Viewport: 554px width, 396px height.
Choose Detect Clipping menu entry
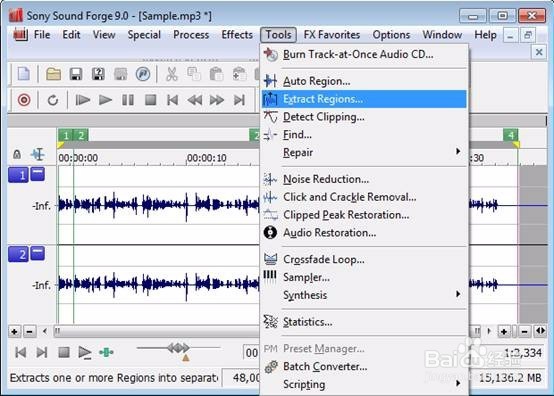click(x=364, y=117)
